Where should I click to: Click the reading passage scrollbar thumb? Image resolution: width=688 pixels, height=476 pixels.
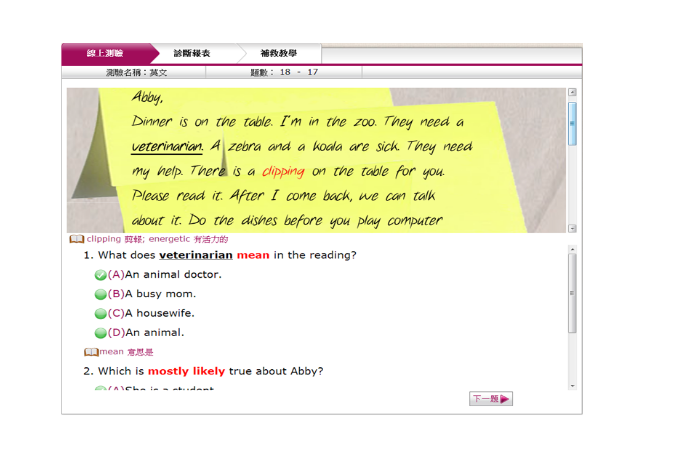click(x=572, y=123)
